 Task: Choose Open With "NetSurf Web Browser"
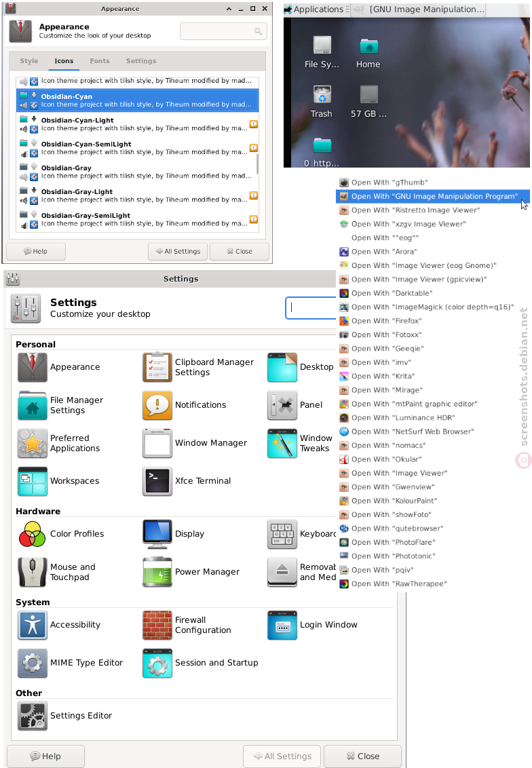(x=432, y=431)
